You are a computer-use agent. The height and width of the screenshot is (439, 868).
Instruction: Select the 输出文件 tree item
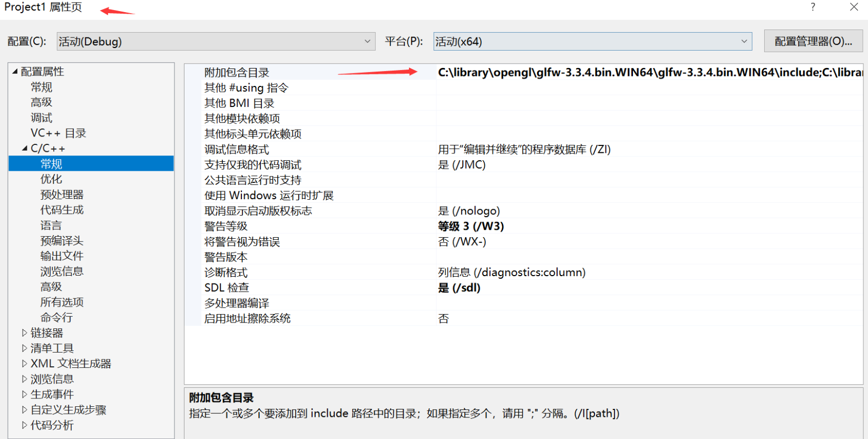point(62,256)
